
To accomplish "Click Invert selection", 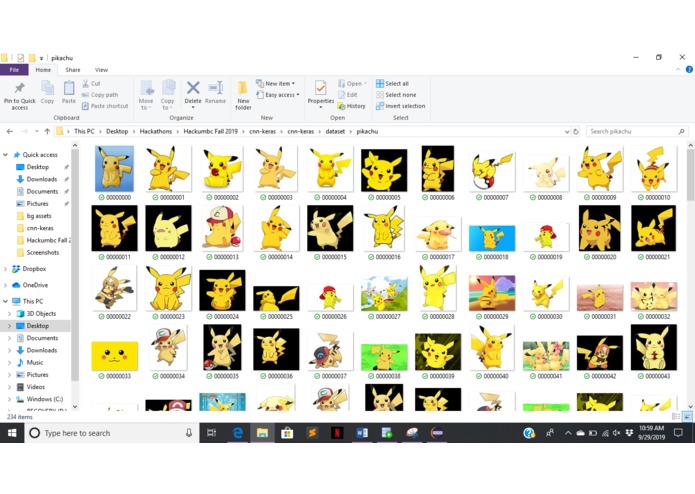I will click(x=401, y=106).
